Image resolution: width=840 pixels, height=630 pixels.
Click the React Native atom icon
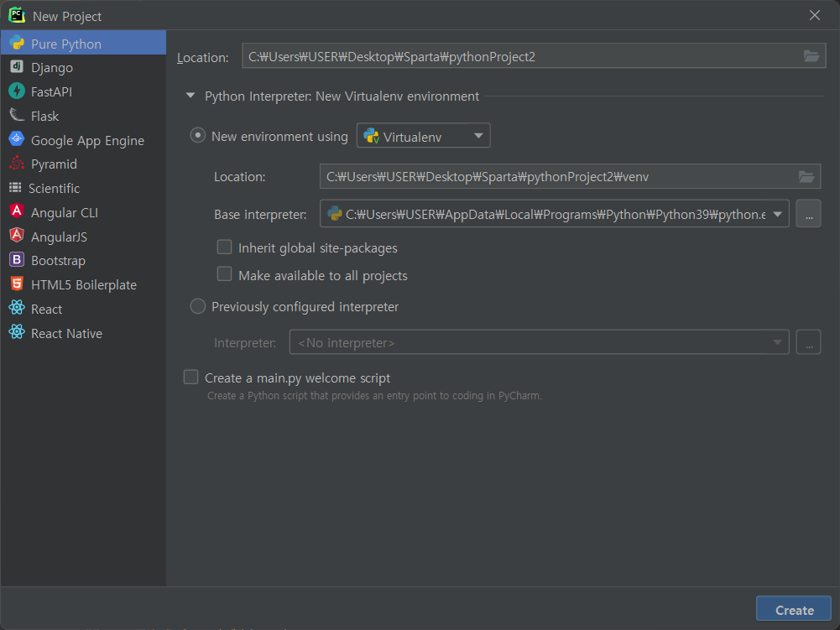pyautogui.click(x=17, y=332)
